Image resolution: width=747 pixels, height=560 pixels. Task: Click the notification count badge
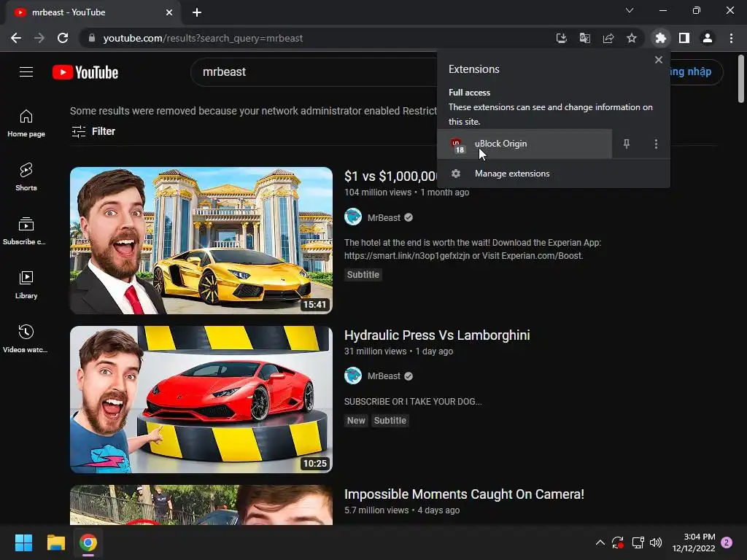coord(727,542)
